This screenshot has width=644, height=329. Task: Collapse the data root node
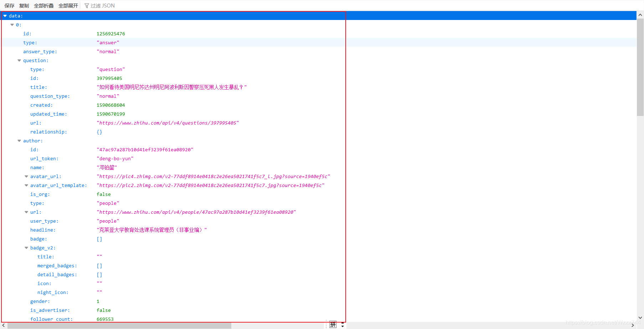pos(5,16)
